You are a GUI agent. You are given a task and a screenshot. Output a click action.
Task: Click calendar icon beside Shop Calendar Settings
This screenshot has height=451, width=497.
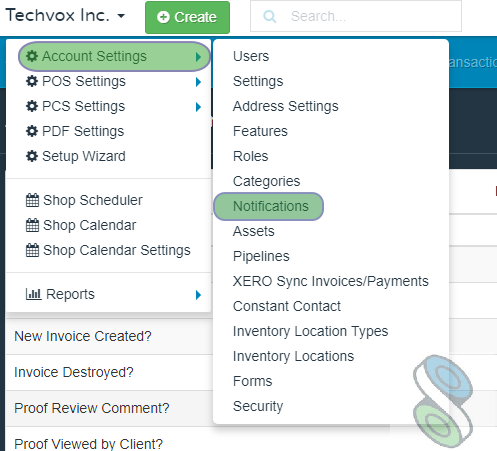32,250
